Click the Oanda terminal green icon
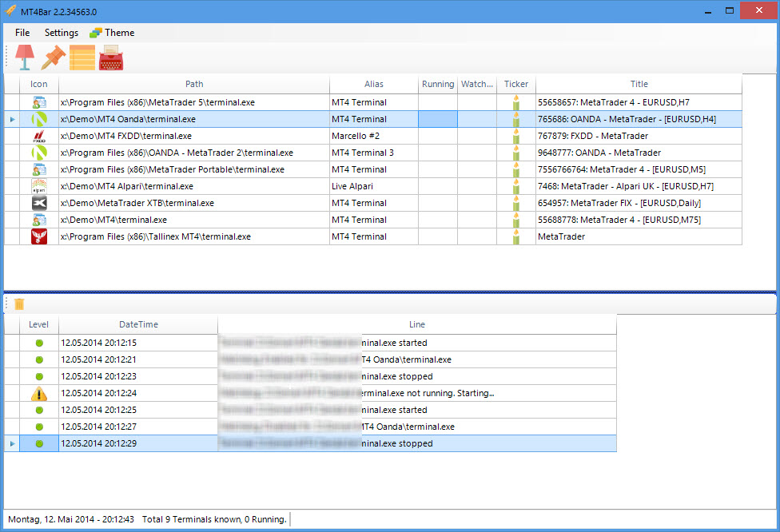780x532 pixels. [x=39, y=119]
